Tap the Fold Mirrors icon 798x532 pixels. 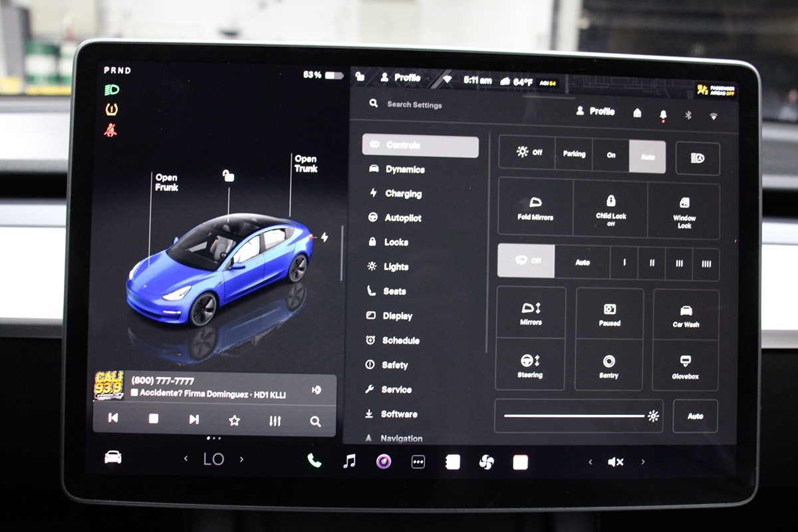coord(535,207)
